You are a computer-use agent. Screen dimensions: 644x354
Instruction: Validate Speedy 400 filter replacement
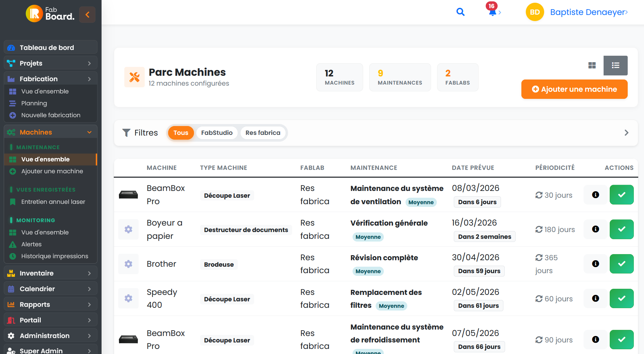pyautogui.click(x=621, y=299)
